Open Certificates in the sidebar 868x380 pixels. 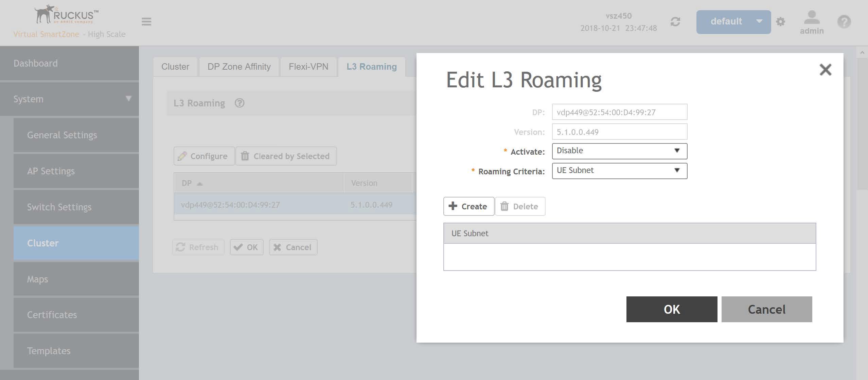tap(52, 315)
